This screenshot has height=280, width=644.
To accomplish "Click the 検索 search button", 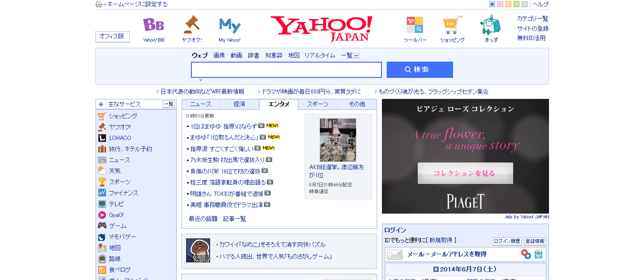I will tap(420, 70).
